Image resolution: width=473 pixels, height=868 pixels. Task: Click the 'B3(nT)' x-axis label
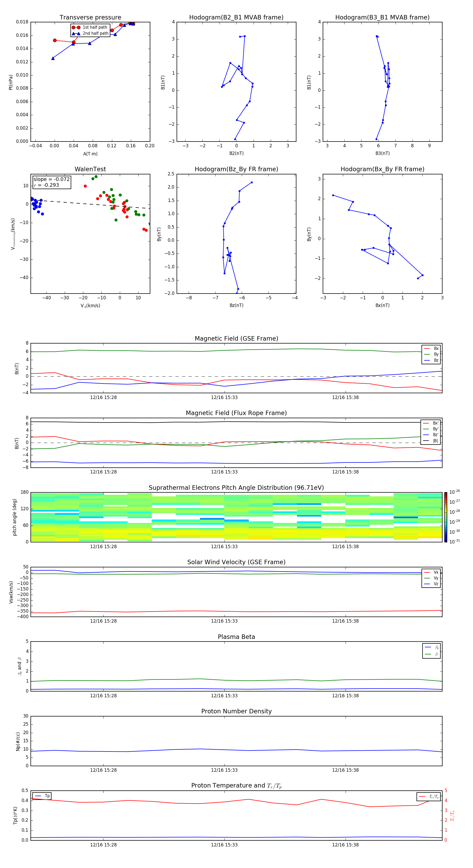382,153
